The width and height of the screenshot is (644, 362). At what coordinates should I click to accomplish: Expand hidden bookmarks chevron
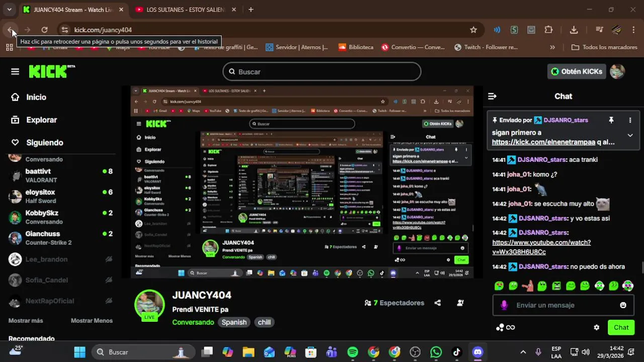pyautogui.click(x=552, y=47)
